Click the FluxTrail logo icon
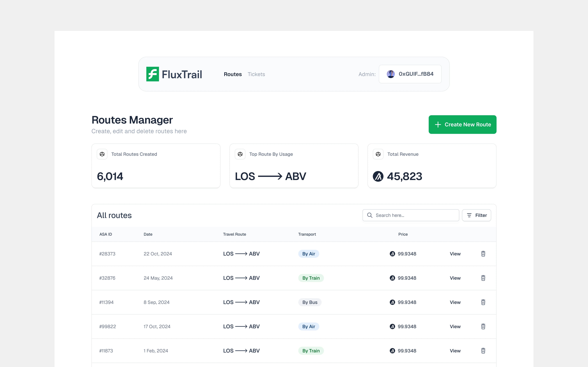This screenshot has width=588, height=367. tap(152, 74)
